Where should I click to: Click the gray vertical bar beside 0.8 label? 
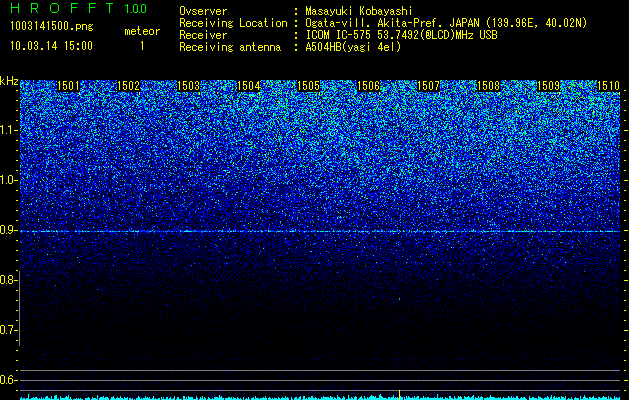pos(19,309)
